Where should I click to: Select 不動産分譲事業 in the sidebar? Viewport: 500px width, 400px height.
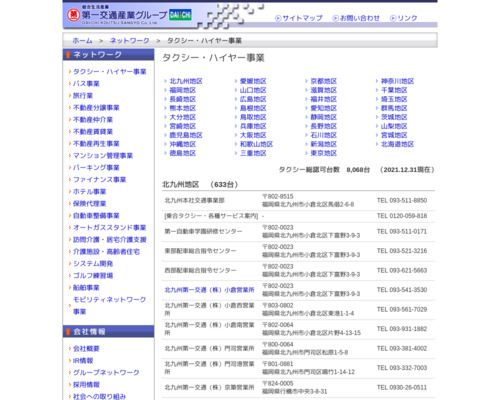(x=96, y=108)
